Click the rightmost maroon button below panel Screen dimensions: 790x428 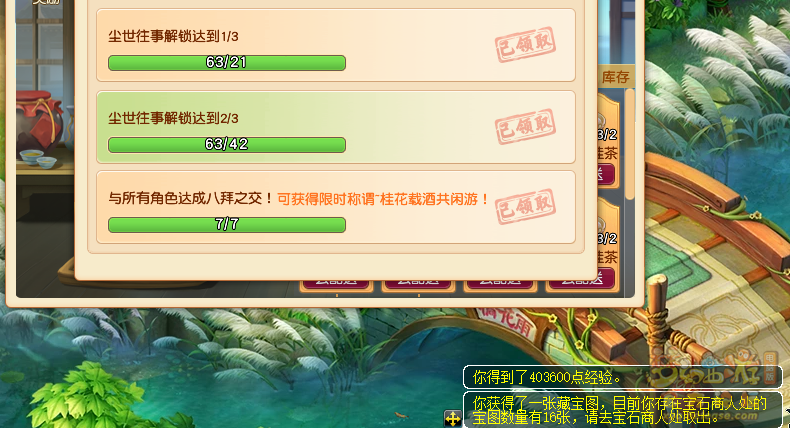click(581, 280)
